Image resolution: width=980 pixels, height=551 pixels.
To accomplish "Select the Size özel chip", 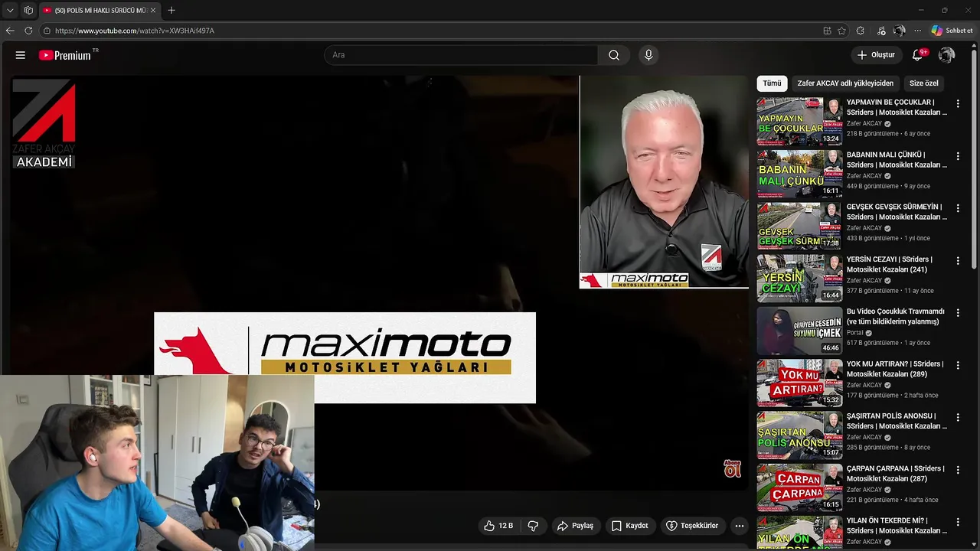I will [x=923, y=83].
